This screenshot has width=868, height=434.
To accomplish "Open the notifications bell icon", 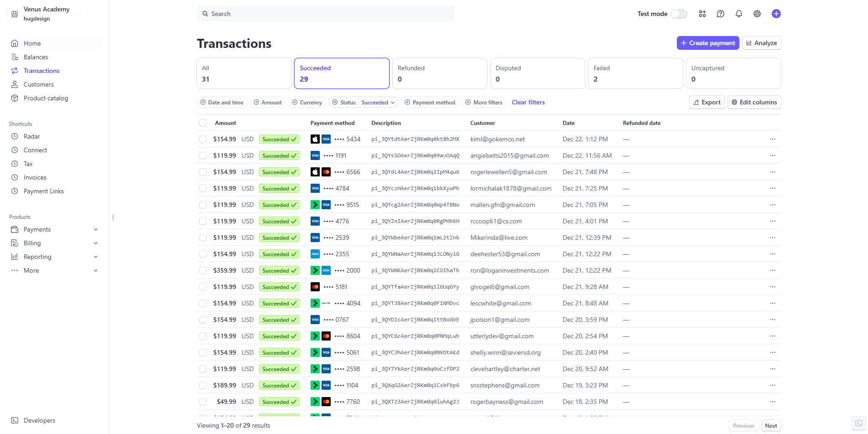I will pos(739,14).
